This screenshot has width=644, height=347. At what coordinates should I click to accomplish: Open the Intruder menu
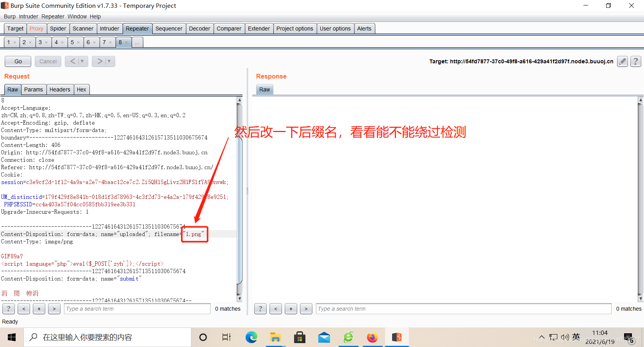29,16
